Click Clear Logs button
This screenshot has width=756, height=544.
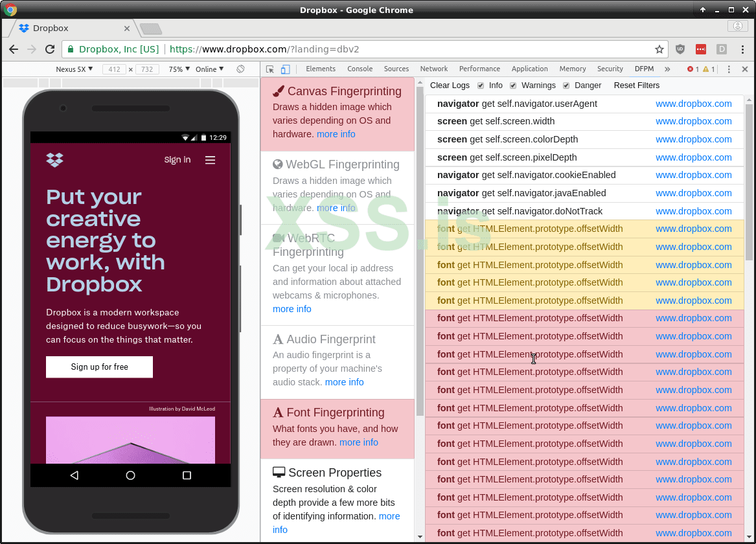point(450,85)
